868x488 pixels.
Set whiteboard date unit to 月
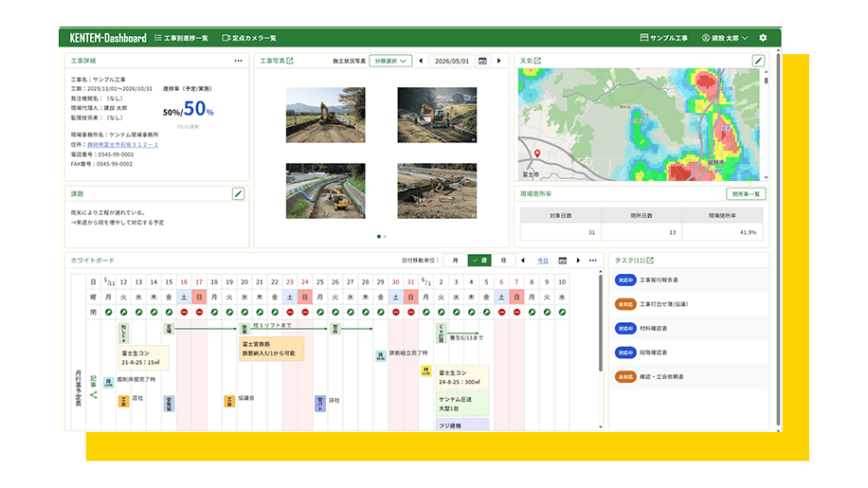coord(455,261)
